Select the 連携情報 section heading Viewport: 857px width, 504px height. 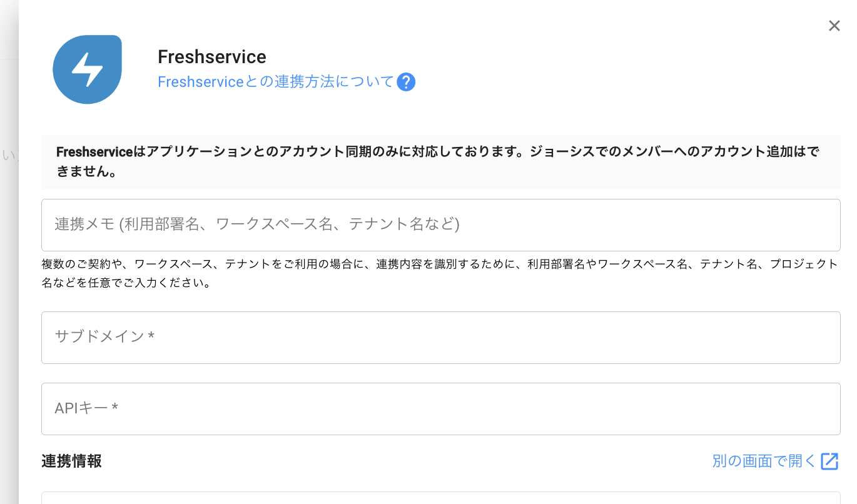71,461
